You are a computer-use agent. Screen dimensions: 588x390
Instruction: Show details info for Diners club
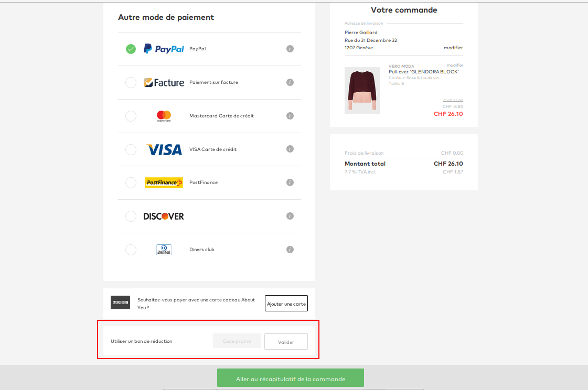click(290, 250)
